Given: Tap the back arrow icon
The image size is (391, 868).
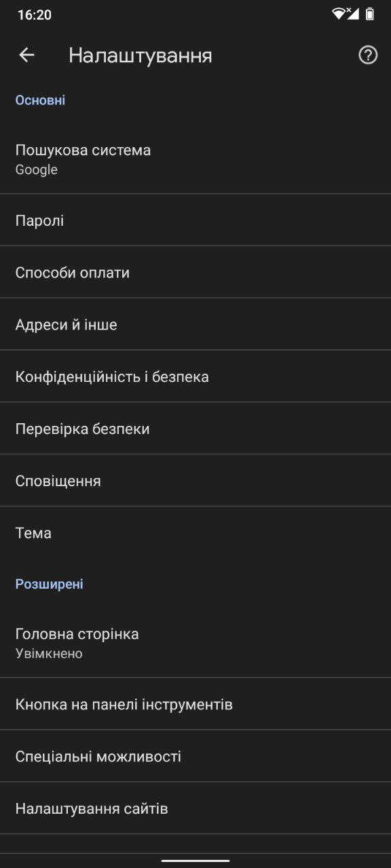Looking at the screenshot, I should point(26,55).
